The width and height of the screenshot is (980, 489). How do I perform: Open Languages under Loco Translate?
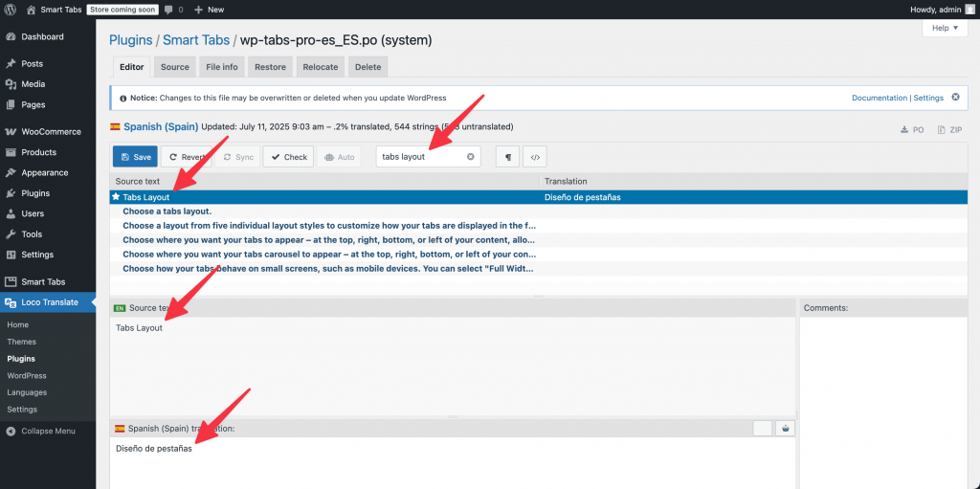click(27, 392)
